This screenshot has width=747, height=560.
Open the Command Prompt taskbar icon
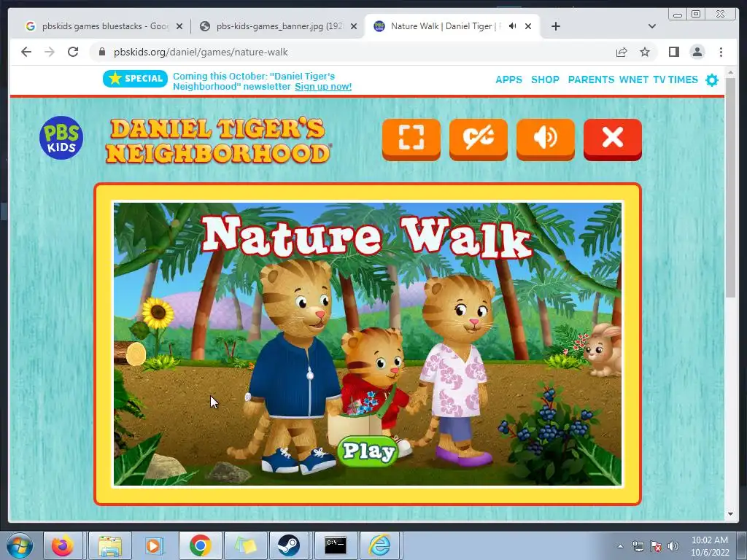point(336,545)
